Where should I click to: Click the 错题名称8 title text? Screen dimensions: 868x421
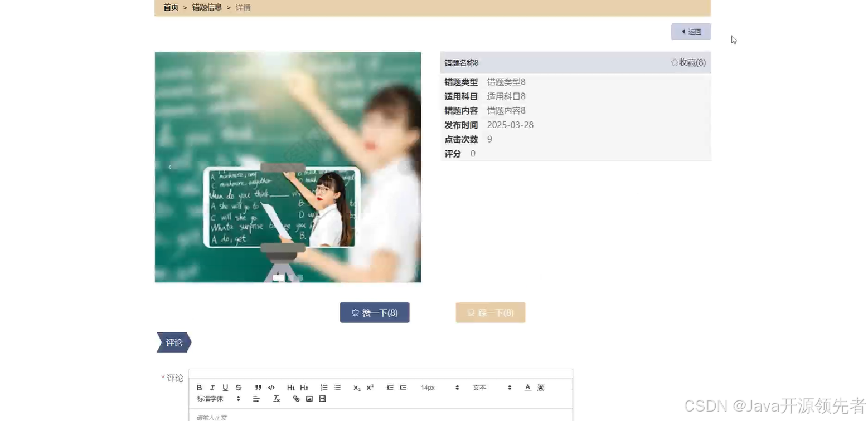(462, 63)
